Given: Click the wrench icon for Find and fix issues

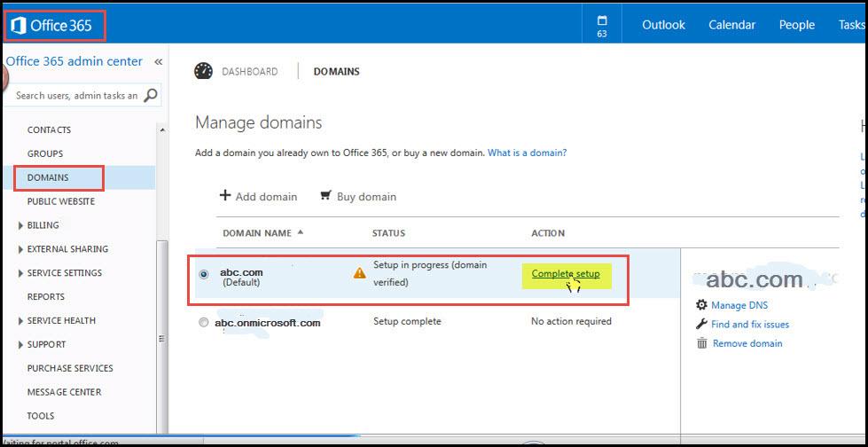Looking at the screenshot, I should (701, 324).
